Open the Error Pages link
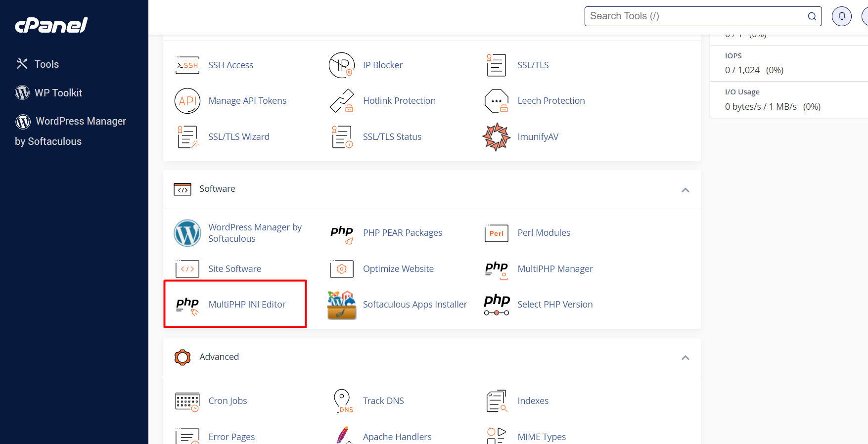The height and width of the screenshot is (444, 868). [231, 437]
